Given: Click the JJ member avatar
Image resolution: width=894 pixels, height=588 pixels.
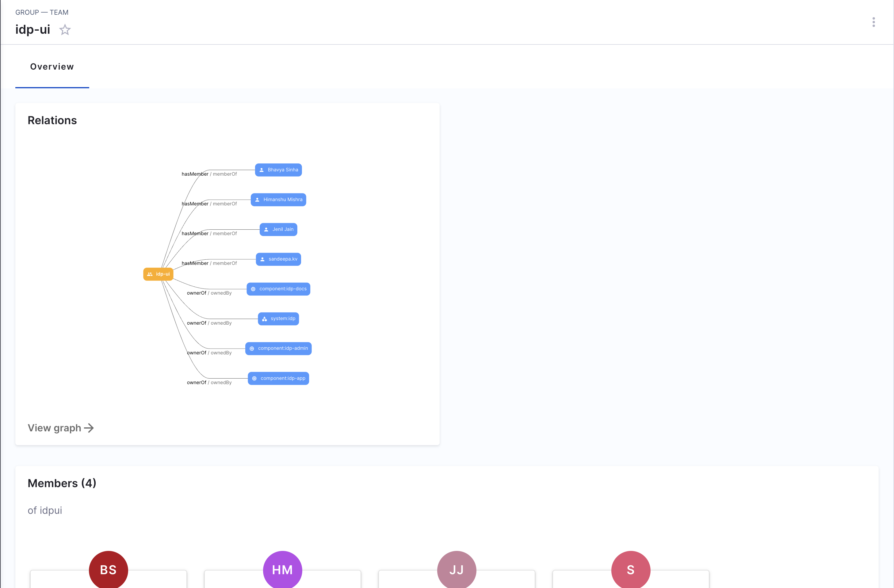Looking at the screenshot, I should tap(457, 570).
